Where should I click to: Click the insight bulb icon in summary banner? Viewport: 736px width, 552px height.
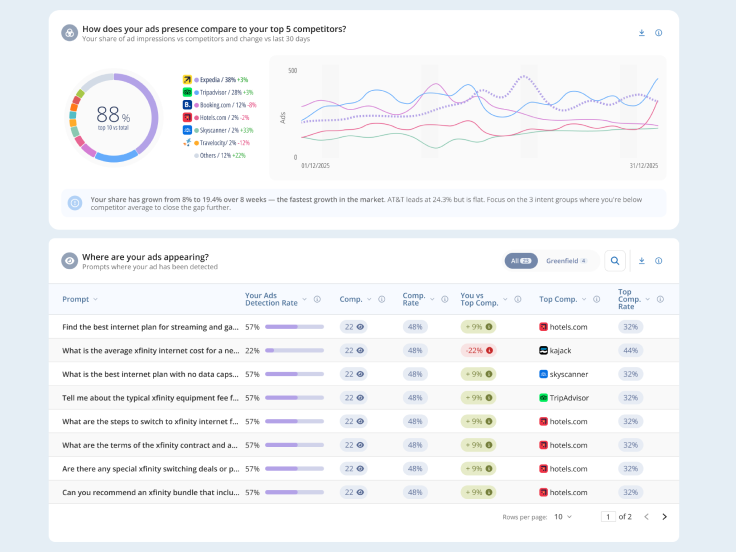[x=75, y=203]
